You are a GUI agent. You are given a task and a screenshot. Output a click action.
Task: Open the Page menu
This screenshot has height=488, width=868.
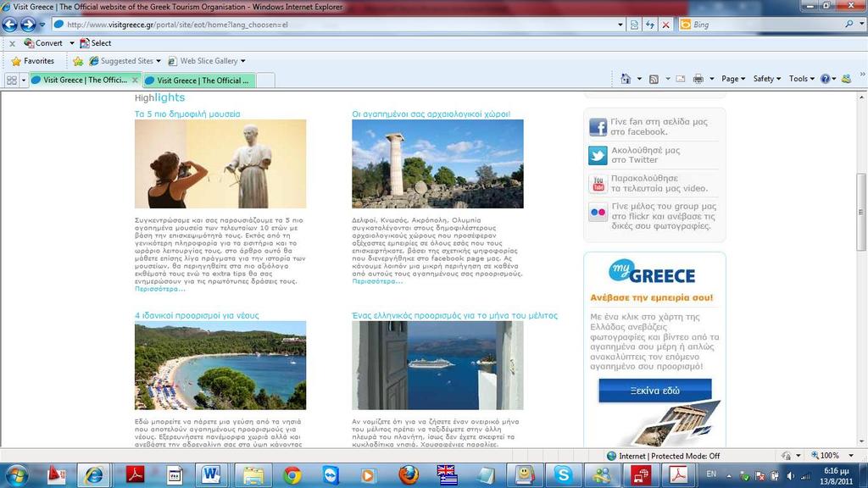click(733, 79)
